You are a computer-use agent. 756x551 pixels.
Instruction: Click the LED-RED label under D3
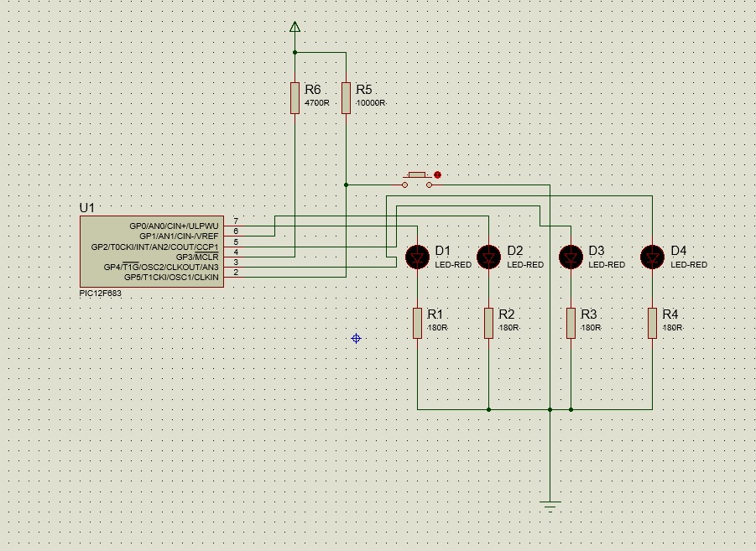click(x=607, y=265)
